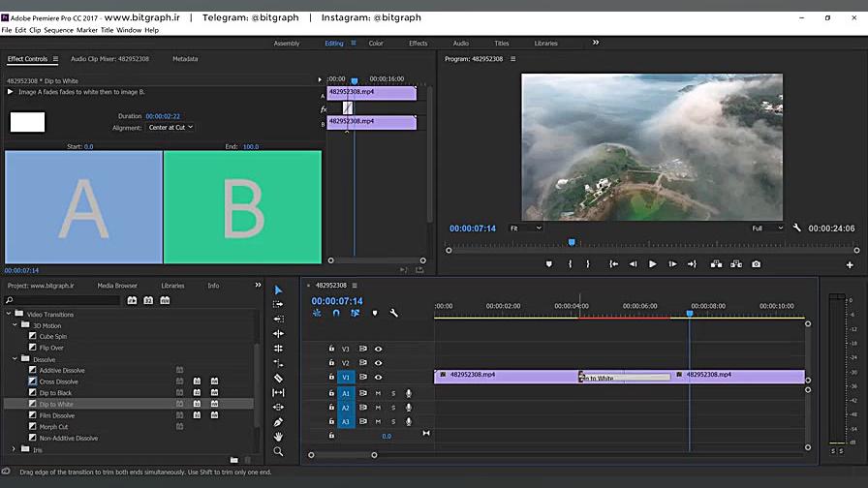Switch to the Color workspace tab
This screenshot has width=868, height=488.
[376, 43]
